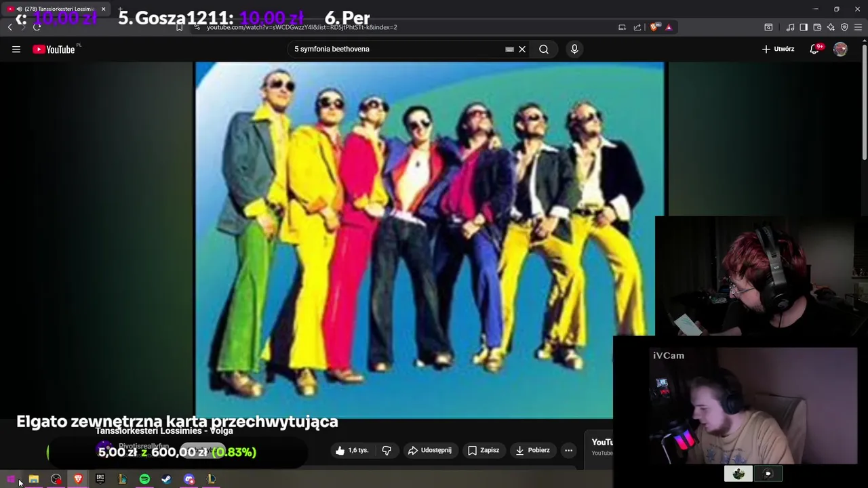The image size is (868, 488).
Task: Open the Brave Wallet icon
Action: tap(817, 27)
